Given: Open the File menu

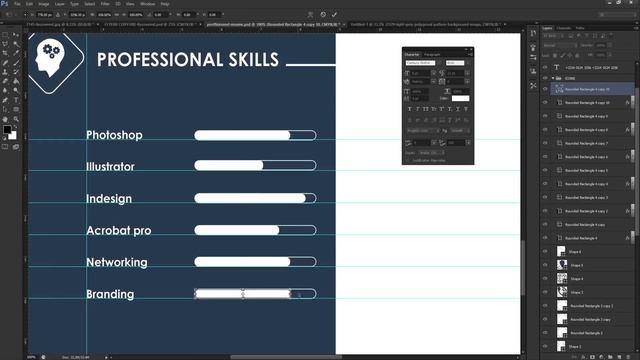Looking at the screenshot, I should click(18, 4).
